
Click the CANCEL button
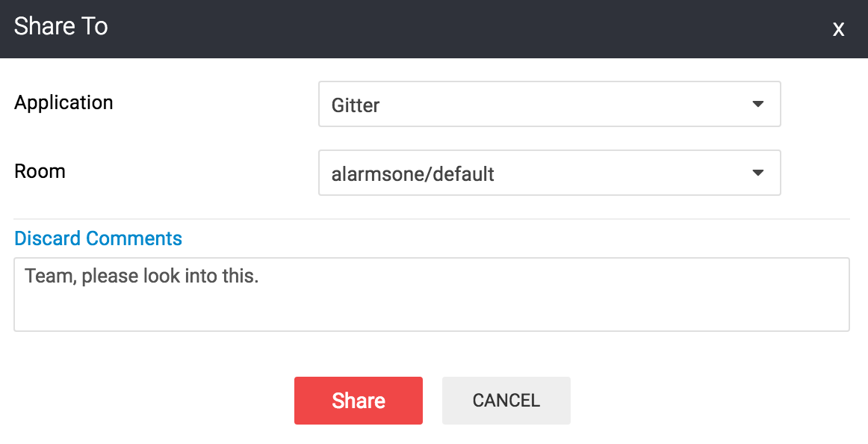coord(506,401)
